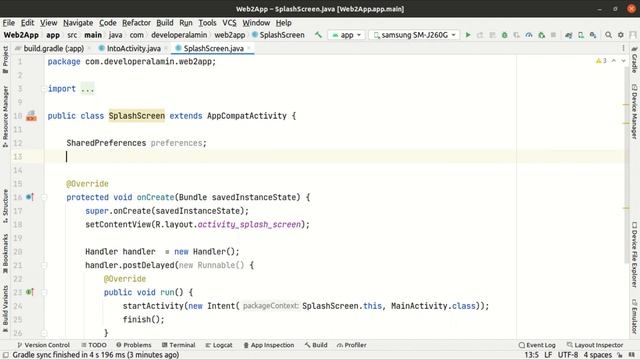Open Version Control tool window
640x360 pixels.
tap(43, 345)
